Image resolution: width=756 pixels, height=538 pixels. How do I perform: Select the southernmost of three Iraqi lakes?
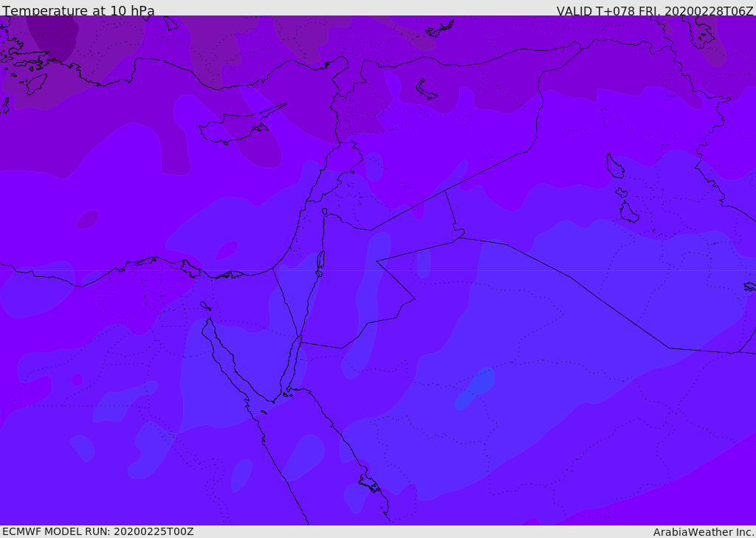[x=628, y=212]
